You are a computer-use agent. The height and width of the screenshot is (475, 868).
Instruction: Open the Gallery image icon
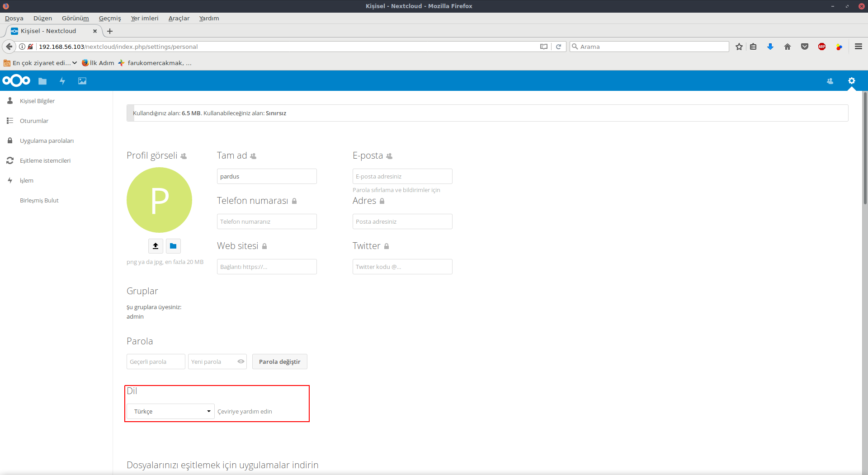[82, 81]
